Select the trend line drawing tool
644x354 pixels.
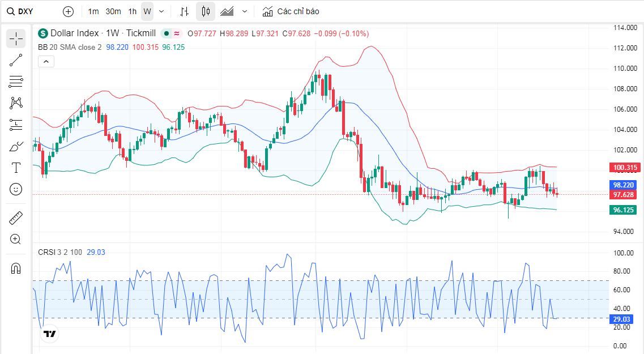(x=16, y=61)
